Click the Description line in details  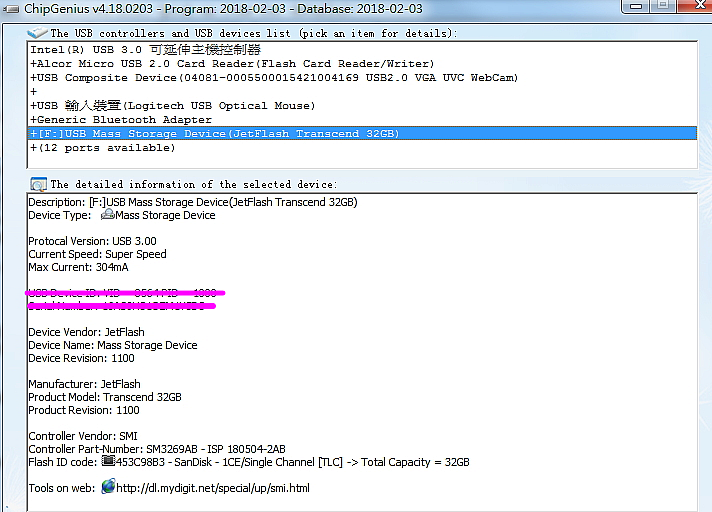pos(193,202)
